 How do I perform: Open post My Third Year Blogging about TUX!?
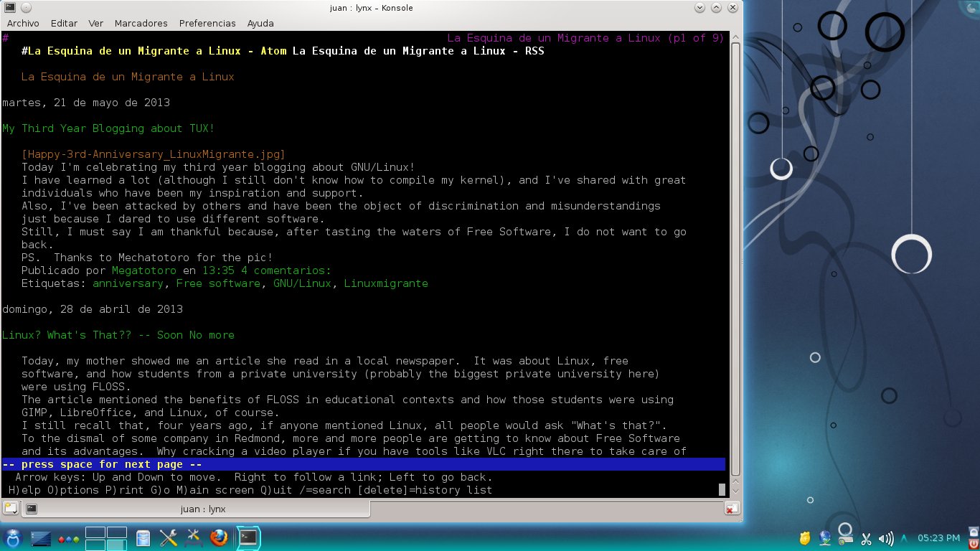pos(108,128)
